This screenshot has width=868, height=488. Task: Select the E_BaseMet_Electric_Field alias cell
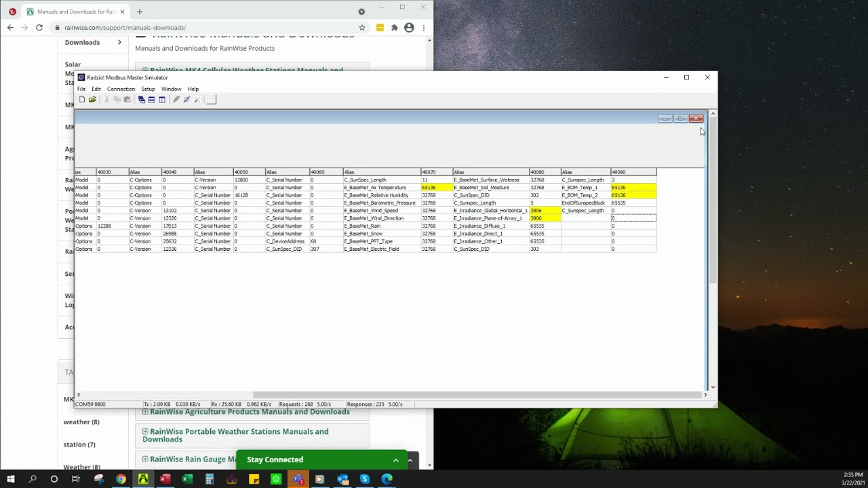click(382, 249)
